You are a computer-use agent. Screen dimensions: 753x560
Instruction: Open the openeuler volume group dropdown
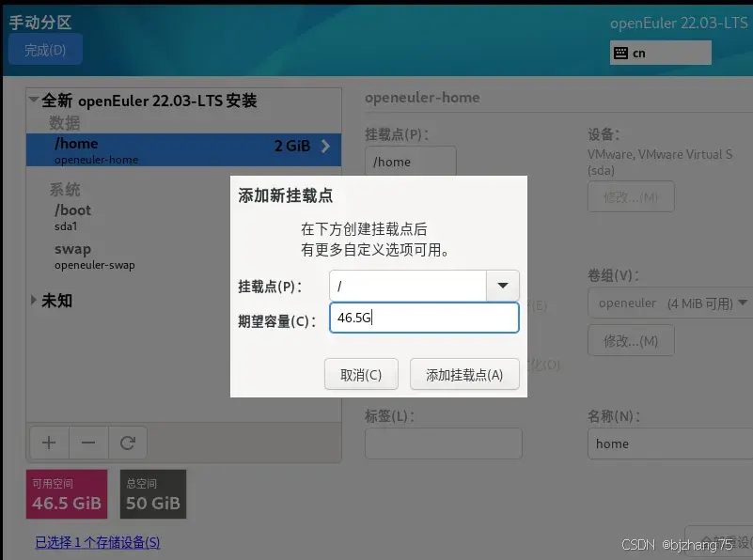[669, 303]
